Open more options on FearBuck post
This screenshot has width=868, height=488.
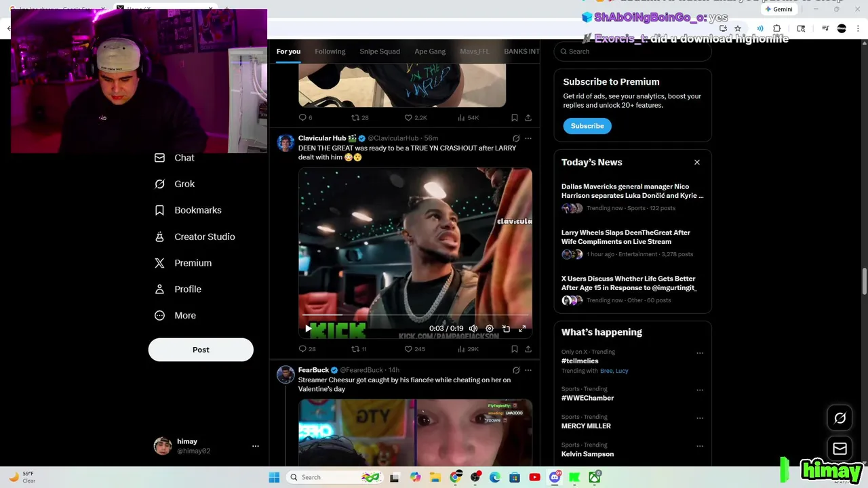coord(528,370)
